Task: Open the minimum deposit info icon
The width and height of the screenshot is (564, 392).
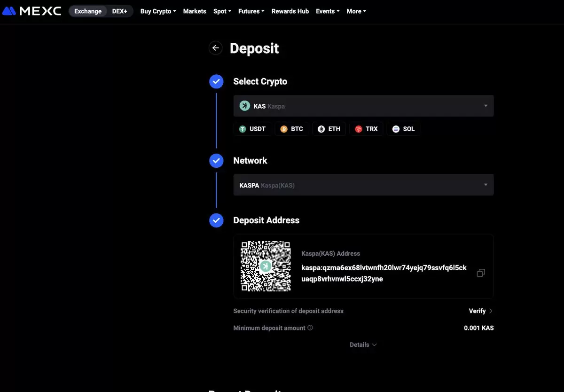Action: (310, 328)
